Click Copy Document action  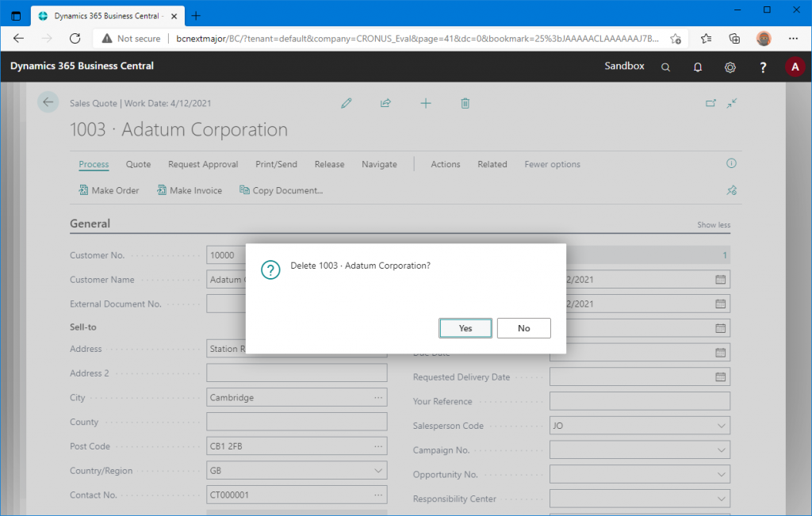pyautogui.click(x=281, y=190)
